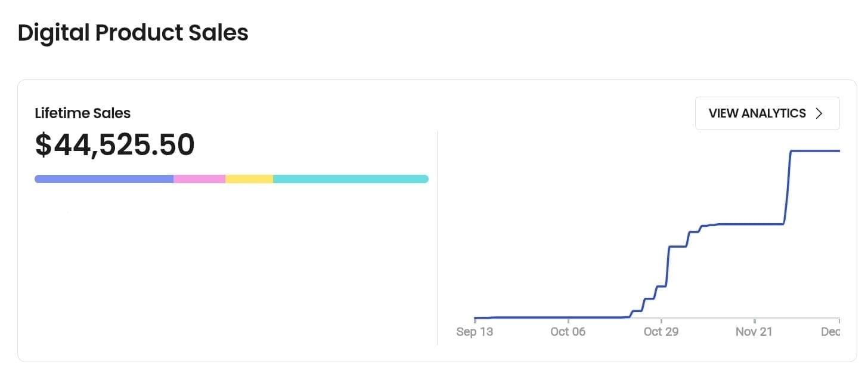
Task: Click the chevron arrow beside View Analytics
Action: [819, 113]
